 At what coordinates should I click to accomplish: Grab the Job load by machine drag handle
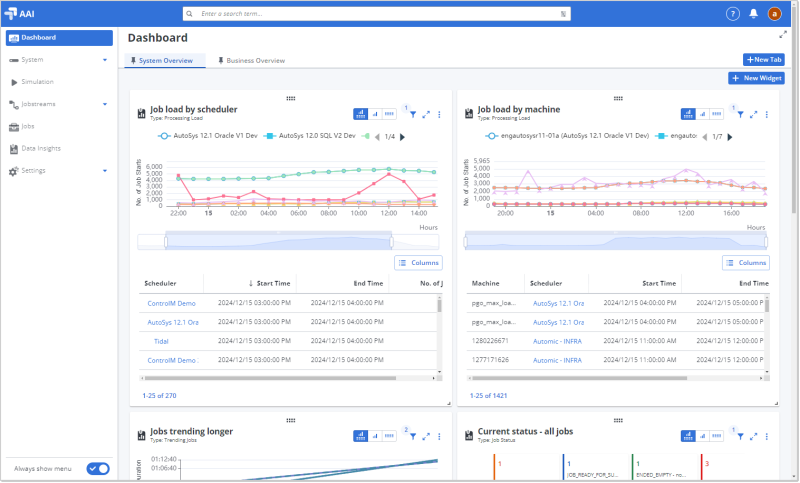618,98
